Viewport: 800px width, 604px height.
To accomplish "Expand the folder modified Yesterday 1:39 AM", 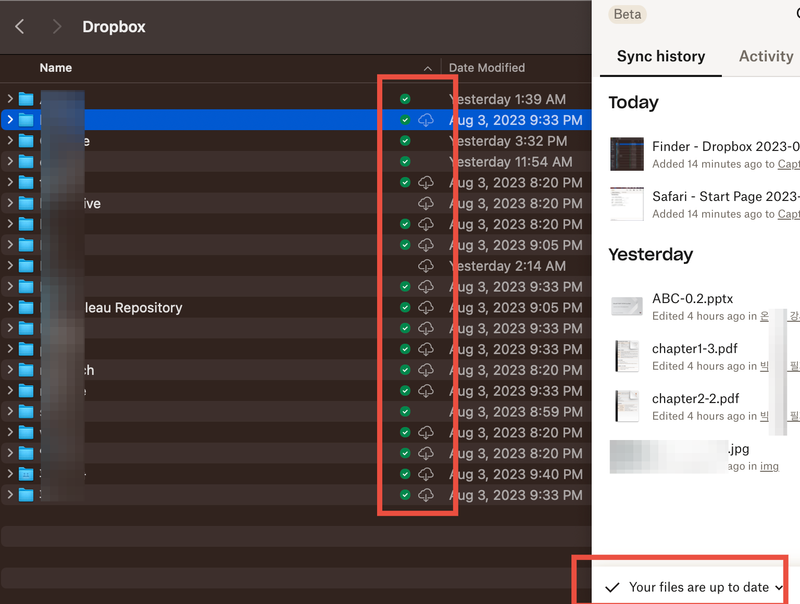I will click(x=10, y=99).
